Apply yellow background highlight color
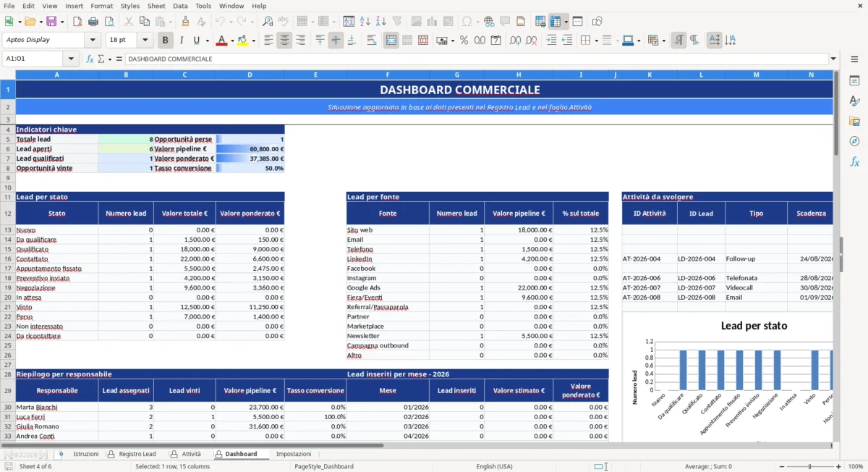This screenshot has width=868, height=472. [x=243, y=41]
